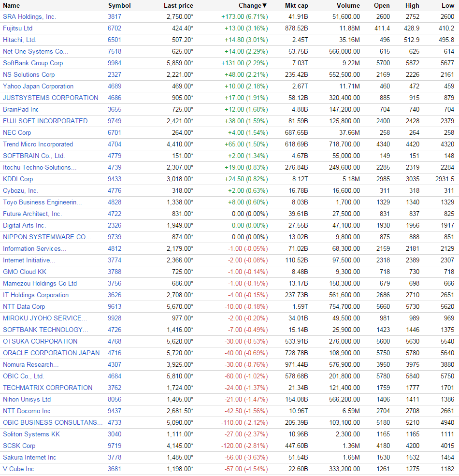Open TECHMATRIX CORPORATION link
The height and width of the screenshot is (476, 459).
click(48, 388)
